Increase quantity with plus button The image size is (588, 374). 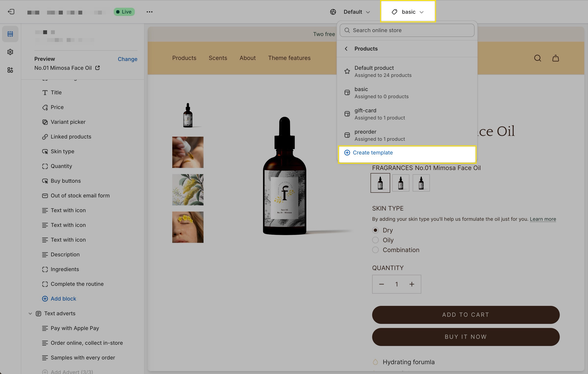tap(412, 284)
